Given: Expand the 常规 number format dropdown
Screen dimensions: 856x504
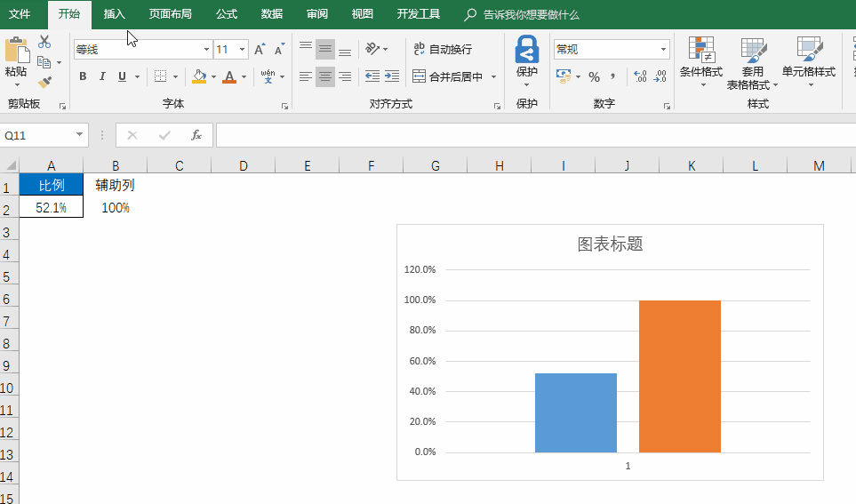Looking at the screenshot, I should tap(663, 50).
